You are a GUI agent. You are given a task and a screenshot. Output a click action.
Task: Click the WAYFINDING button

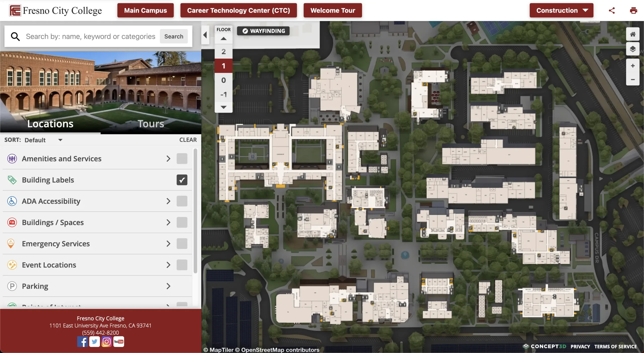tap(263, 31)
